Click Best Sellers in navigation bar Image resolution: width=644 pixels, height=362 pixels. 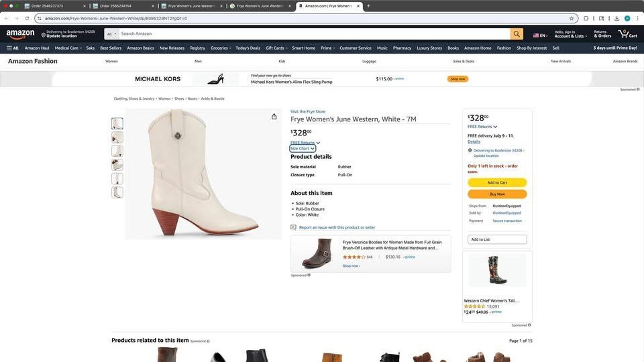[111, 48]
